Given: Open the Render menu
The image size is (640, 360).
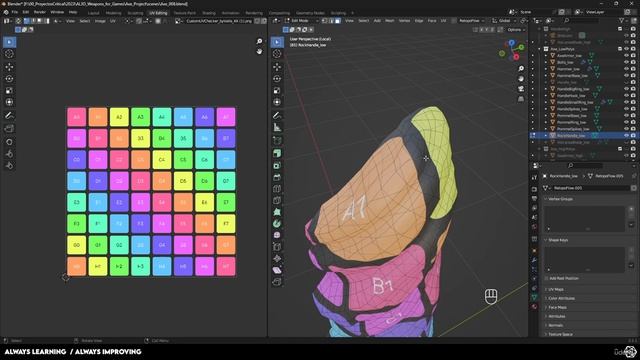Looking at the screenshot, I should click(x=40, y=12).
